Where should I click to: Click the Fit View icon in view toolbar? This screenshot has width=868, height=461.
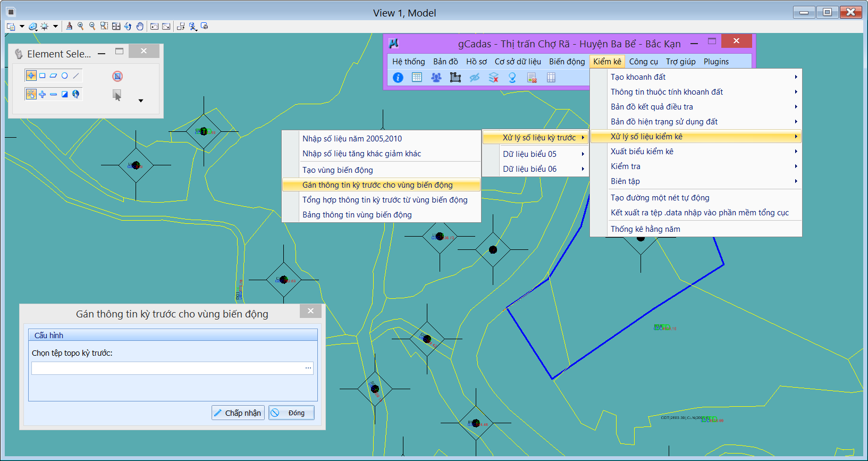pos(116,26)
